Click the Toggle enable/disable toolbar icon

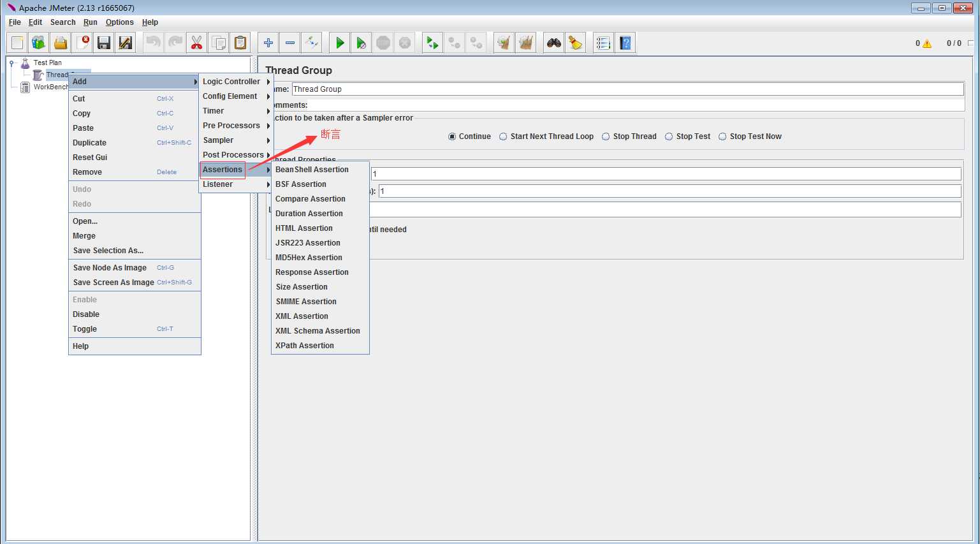pos(312,43)
